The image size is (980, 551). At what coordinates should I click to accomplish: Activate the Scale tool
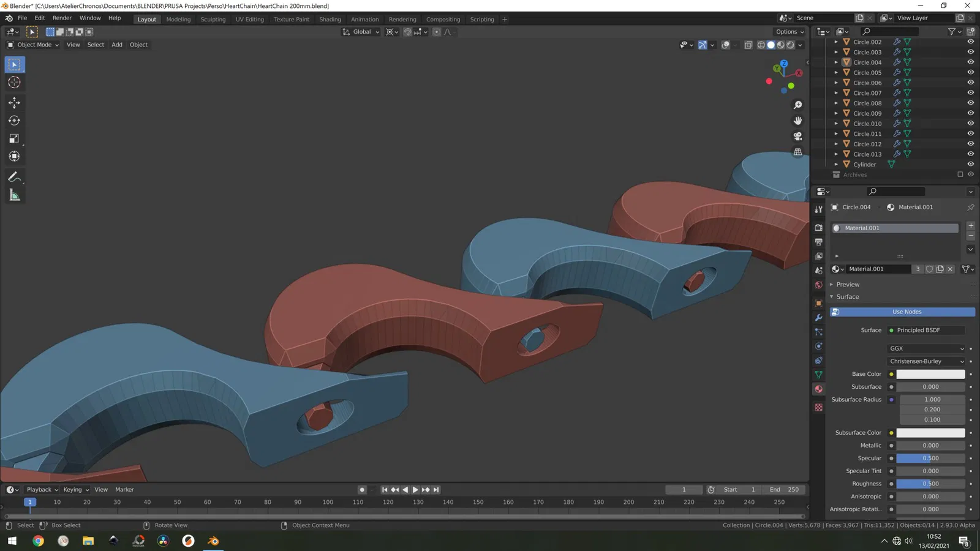pos(14,139)
